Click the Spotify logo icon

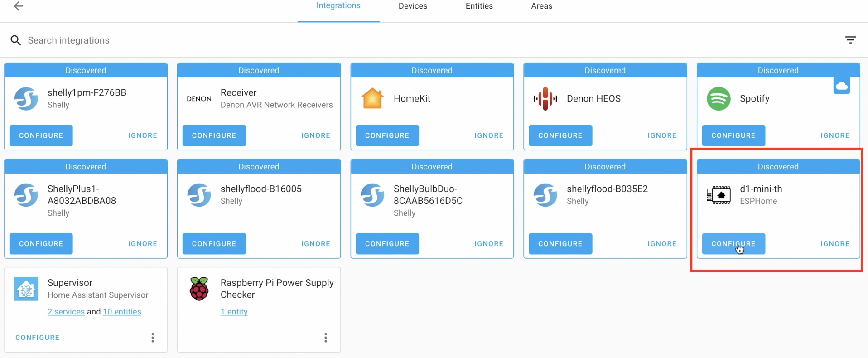(x=719, y=98)
